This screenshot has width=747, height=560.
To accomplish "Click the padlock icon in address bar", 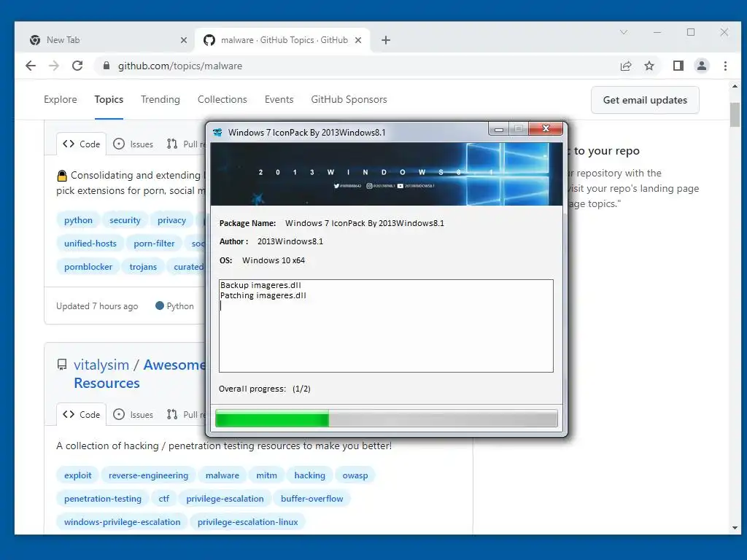I will pyautogui.click(x=107, y=66).
